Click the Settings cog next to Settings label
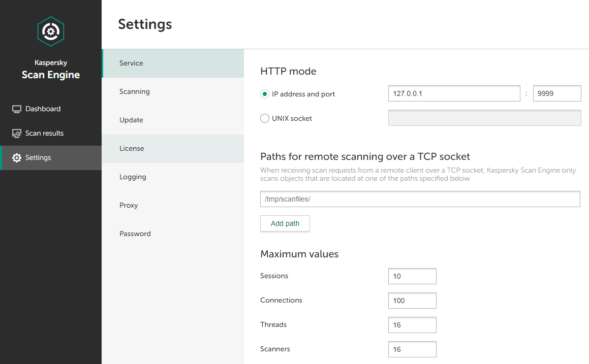The width and height of the screenshot is (589, 364). [16, 157]
